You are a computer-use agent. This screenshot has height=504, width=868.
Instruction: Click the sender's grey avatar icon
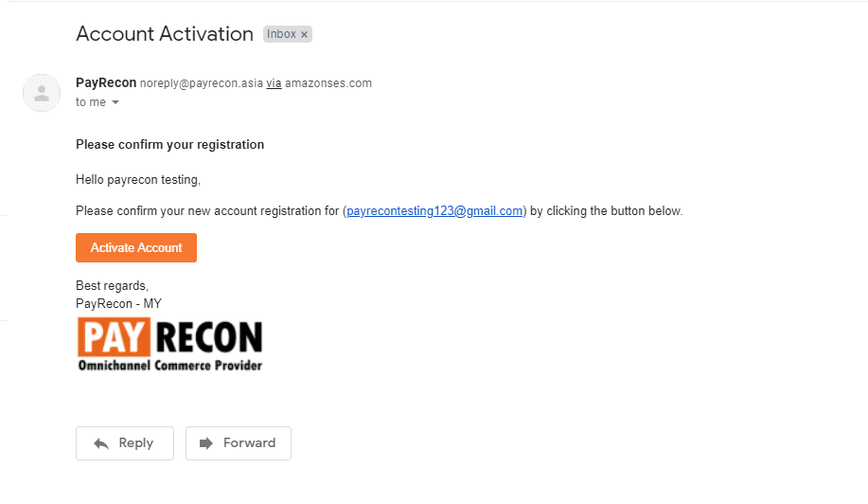point(42,93)
